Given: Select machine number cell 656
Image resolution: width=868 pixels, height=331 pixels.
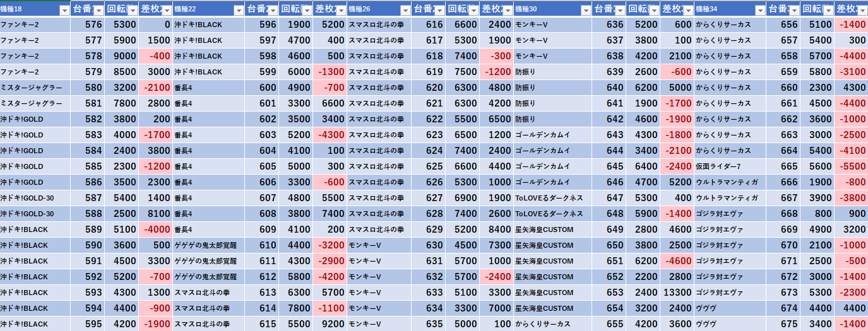Looking at the screenshot, I should click(x=783, y=25).
